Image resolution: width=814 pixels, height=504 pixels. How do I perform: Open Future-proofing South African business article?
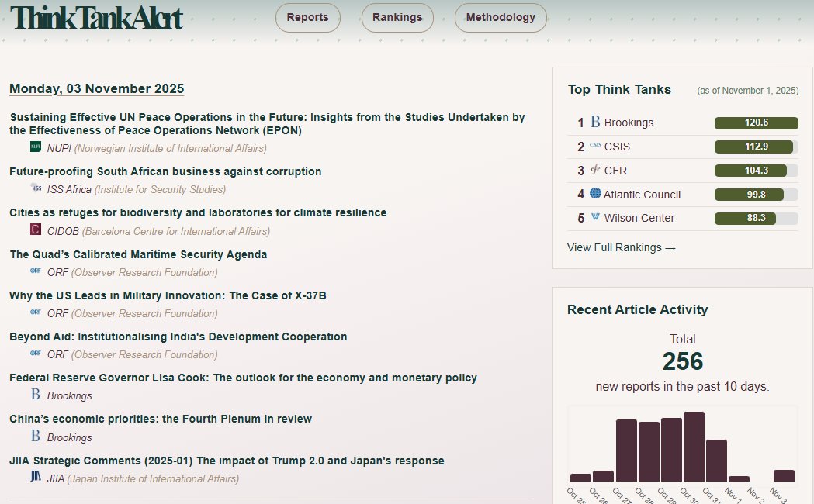[165, 171]
